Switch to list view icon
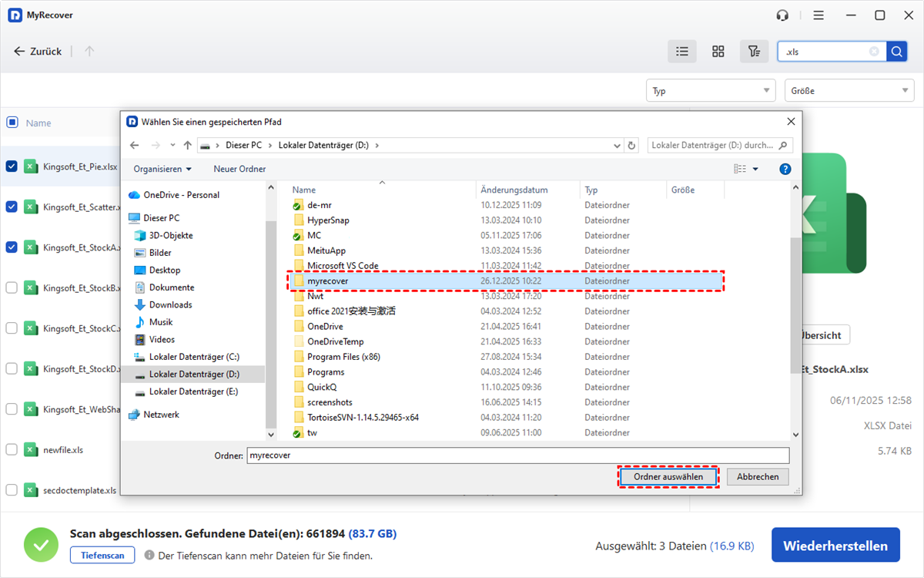924x578 pixels. click(681, 52)
